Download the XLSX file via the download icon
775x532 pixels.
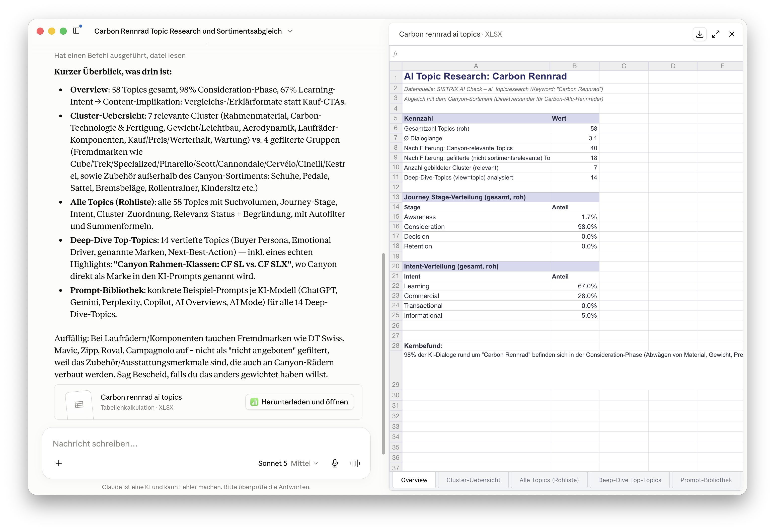700,34
